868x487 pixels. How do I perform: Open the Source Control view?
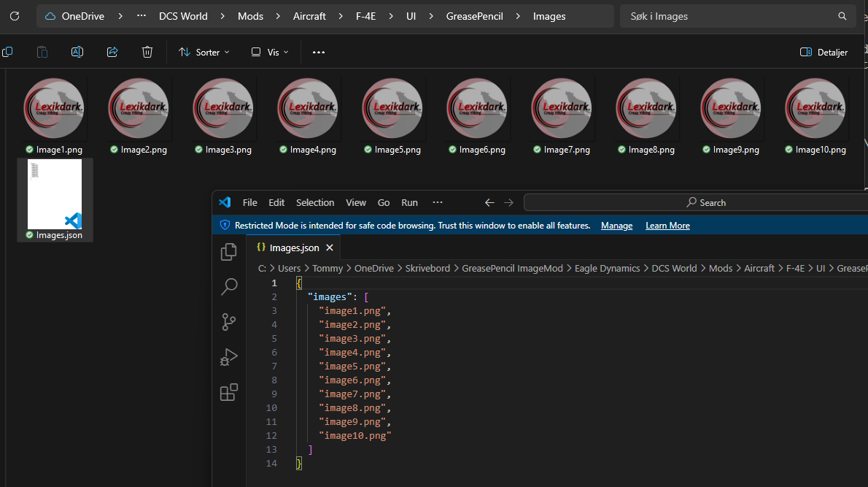[229, 322]
